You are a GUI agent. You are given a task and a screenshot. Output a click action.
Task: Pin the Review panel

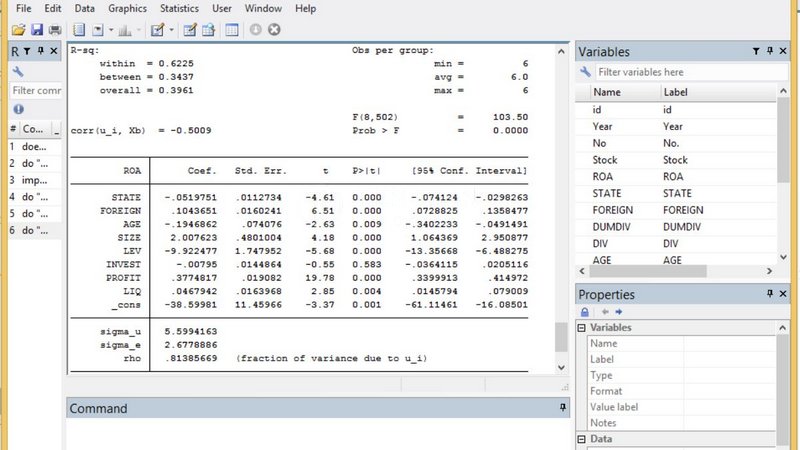click(41, 51)
